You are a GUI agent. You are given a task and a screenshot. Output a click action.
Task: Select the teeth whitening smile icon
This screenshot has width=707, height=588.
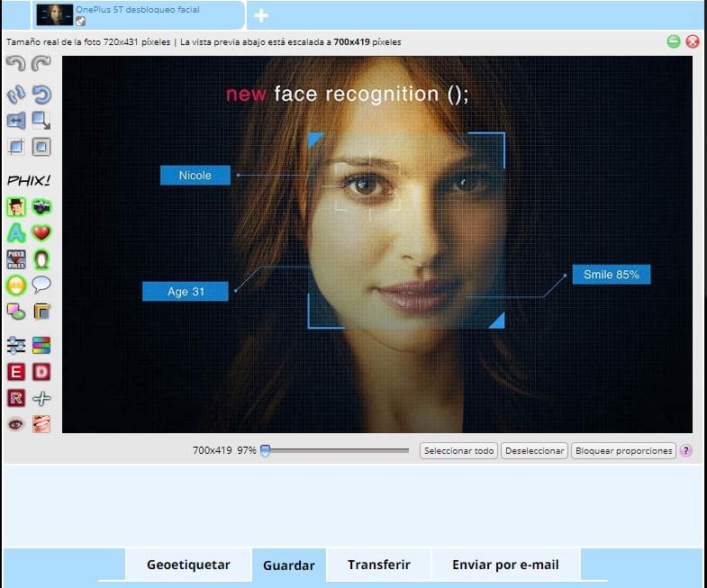41,423
